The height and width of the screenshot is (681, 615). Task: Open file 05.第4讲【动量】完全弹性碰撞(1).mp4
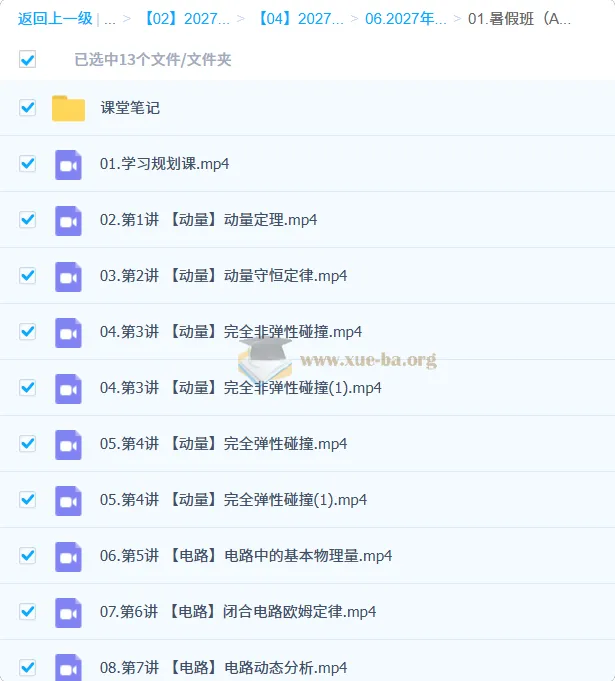click(x=234, y=500)
